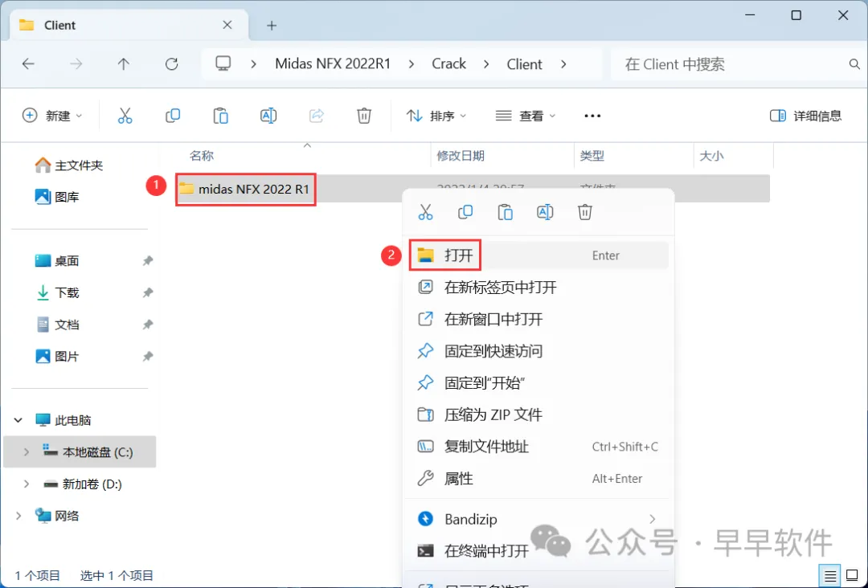Click Client breadcrumb segment
868x588 pixels.
(524, 64)
